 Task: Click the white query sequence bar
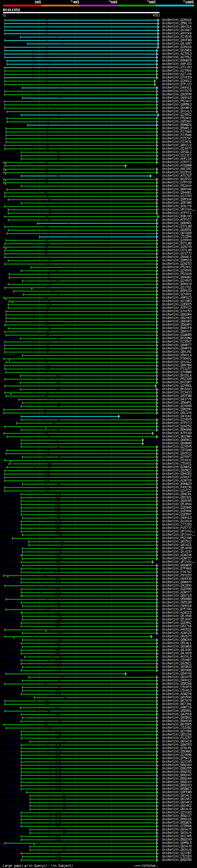(81, 13)
